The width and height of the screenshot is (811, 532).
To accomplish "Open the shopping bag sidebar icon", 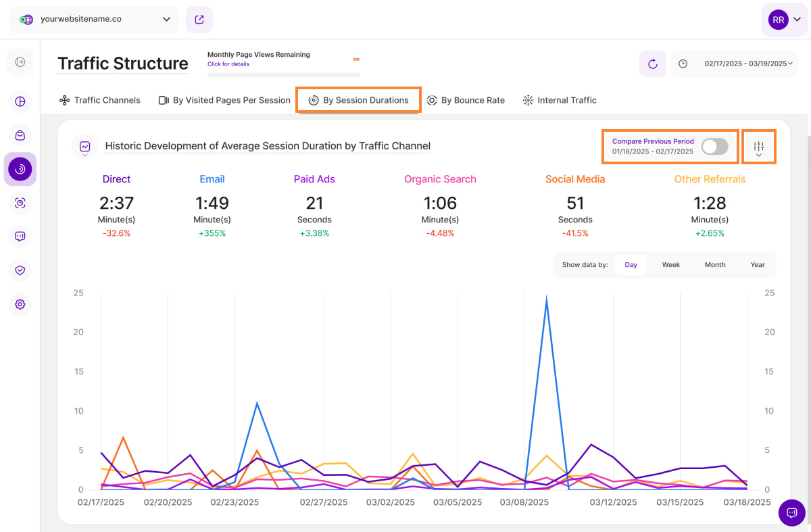I will [20, 135].
